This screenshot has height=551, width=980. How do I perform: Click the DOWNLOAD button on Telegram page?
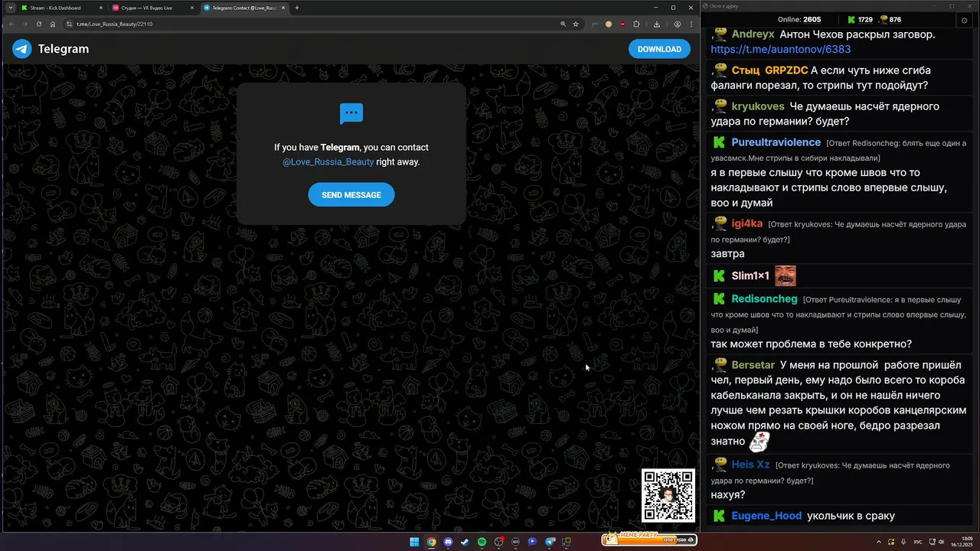click(659, 49)
